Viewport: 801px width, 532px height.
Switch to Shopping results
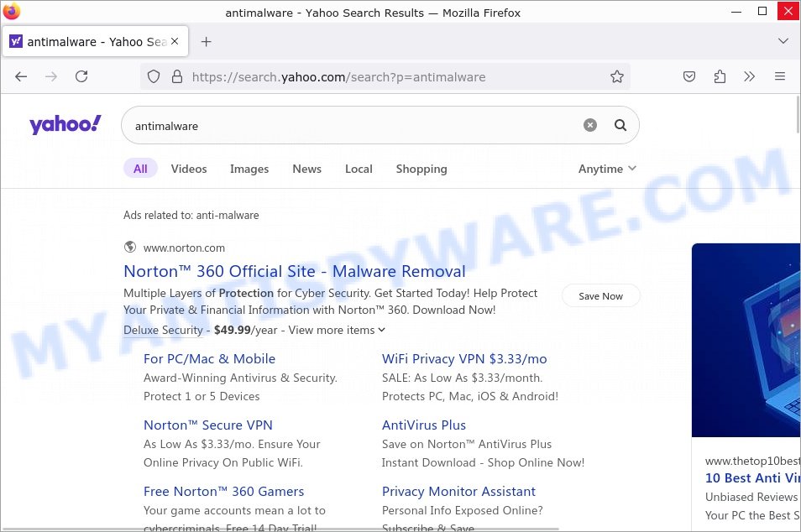click(421, 169)
